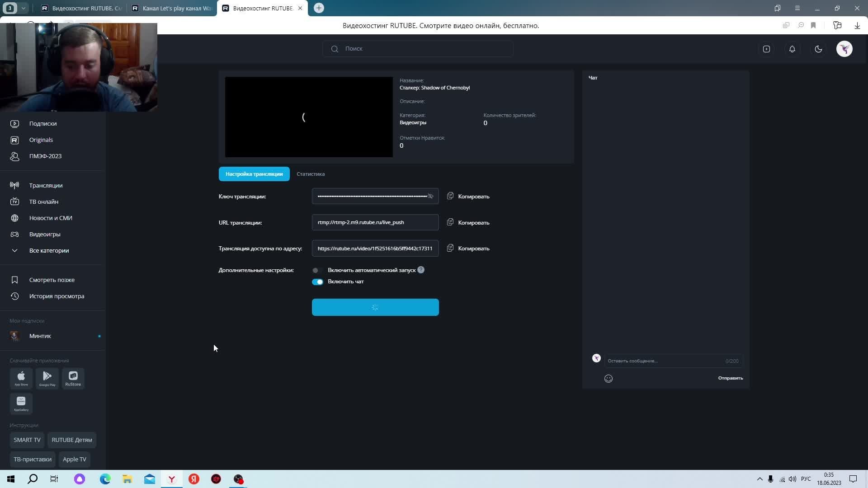
Task: Switch to Статистика tab
Action: pos(311,174)
